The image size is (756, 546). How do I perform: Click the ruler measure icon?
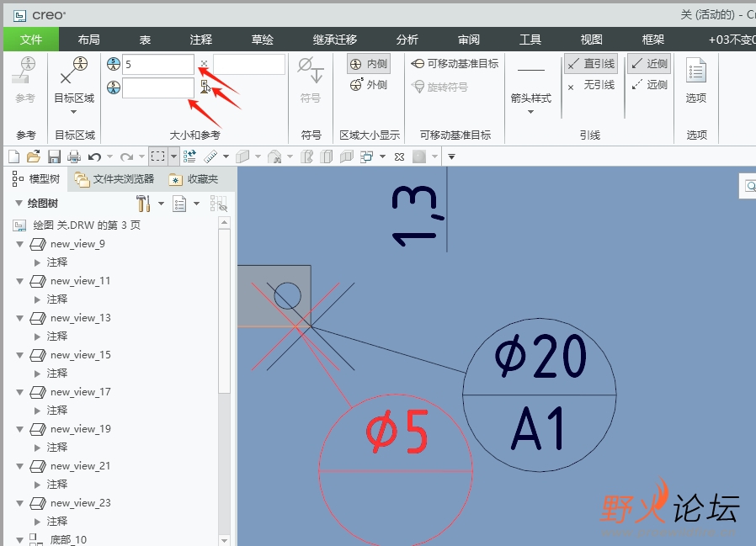210,156
